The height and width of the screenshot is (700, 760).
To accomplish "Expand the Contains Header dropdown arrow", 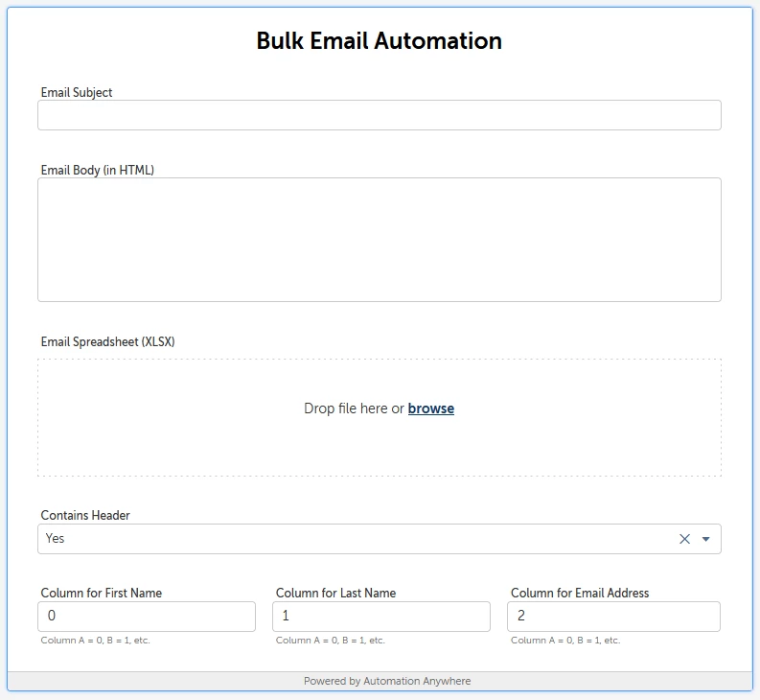I will (x=705, y=539).
